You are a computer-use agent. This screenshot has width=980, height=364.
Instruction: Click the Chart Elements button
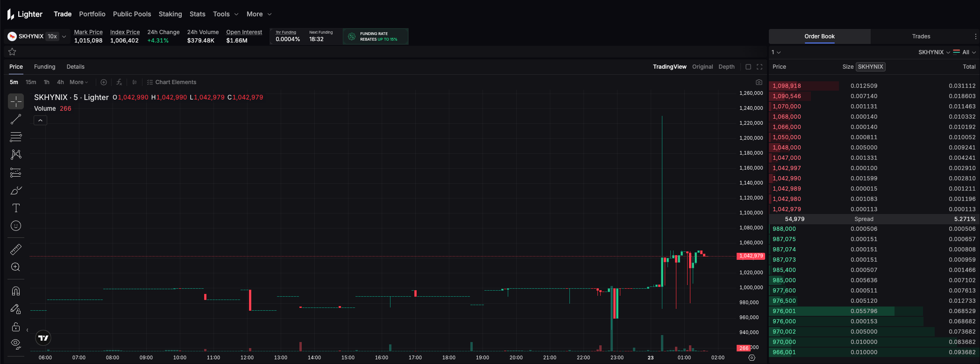[171, 82]
